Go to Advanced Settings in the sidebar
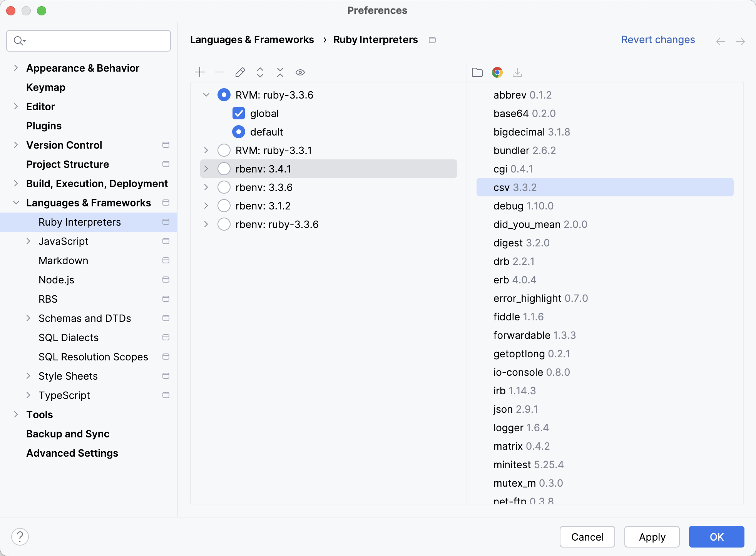The height and width of the screenshot is (556, 756). point(72,453)
